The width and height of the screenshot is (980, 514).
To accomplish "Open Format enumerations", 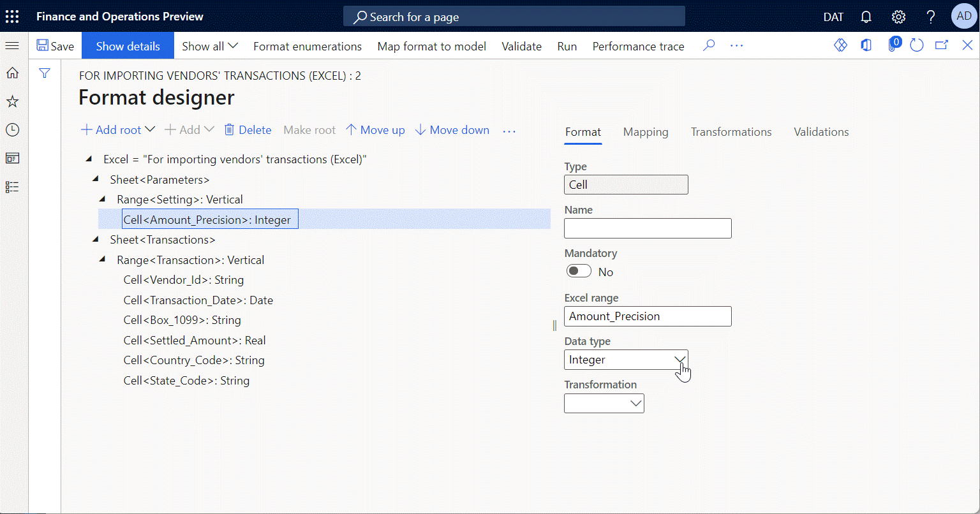I will click(x=308, y=46).
